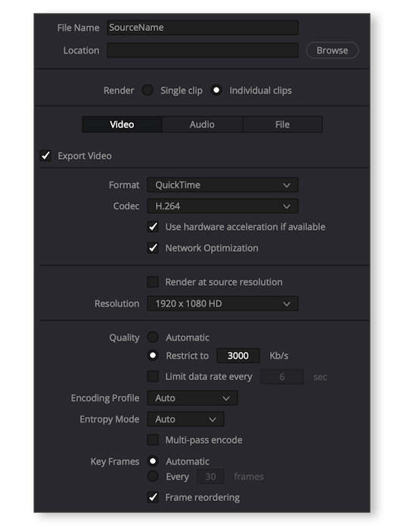Disable the Network Optimization checkbox
Screen dimensions: 404x532
coord(153,248)
